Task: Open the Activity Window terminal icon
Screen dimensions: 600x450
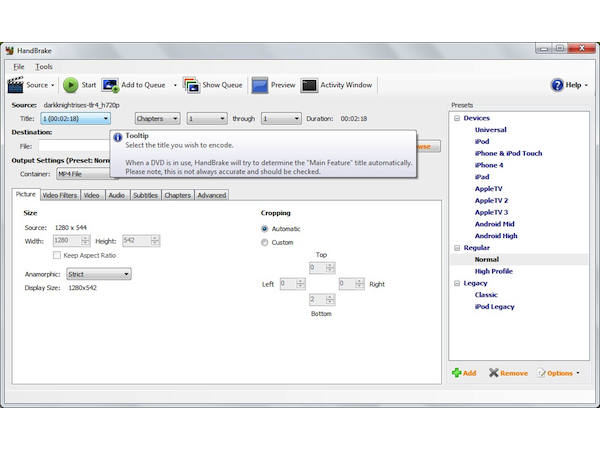Action: (x=309, y=85)
